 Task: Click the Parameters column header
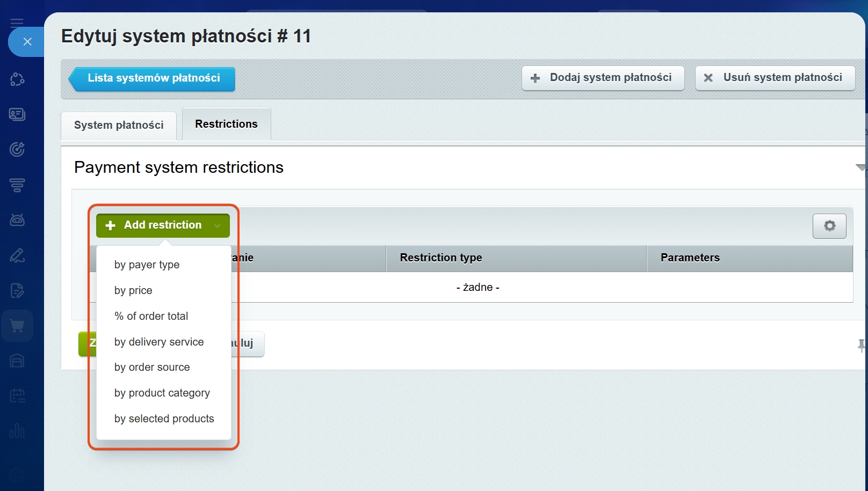coord(750,258)
